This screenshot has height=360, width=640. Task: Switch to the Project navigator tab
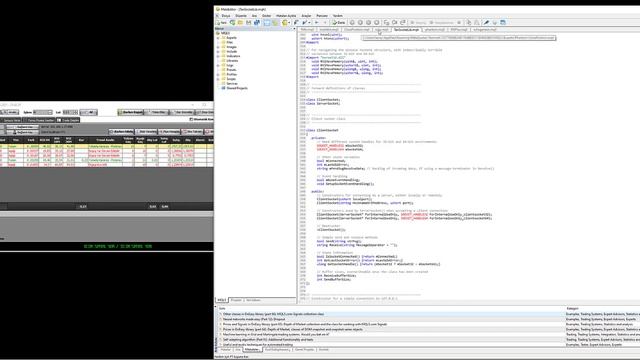click(236, 300)
